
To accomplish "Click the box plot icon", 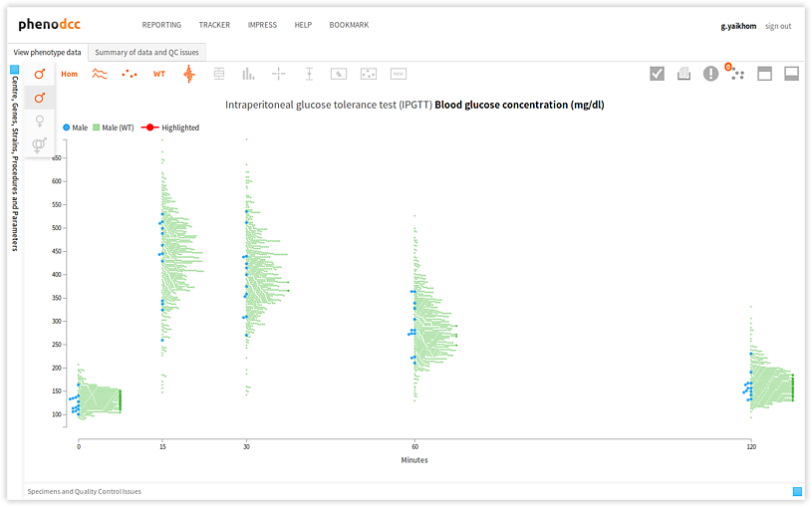I will (219, 74).
